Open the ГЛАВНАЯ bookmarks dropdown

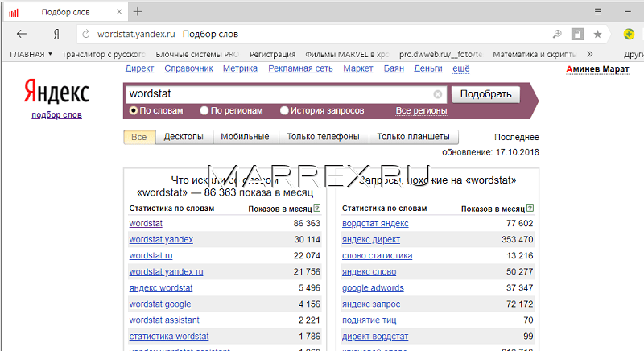[31, 54]
